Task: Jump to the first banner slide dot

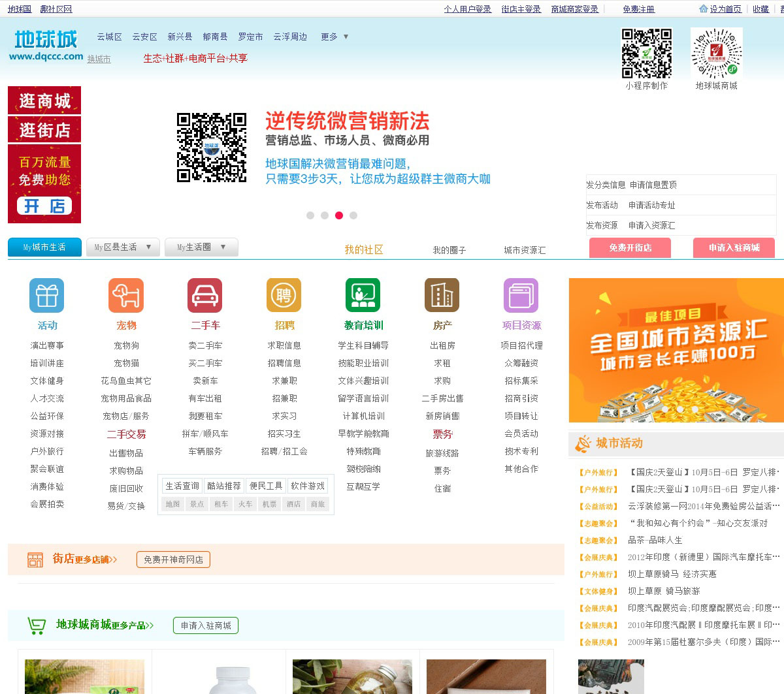Action: pyautogui.click(x=310, y=215)
